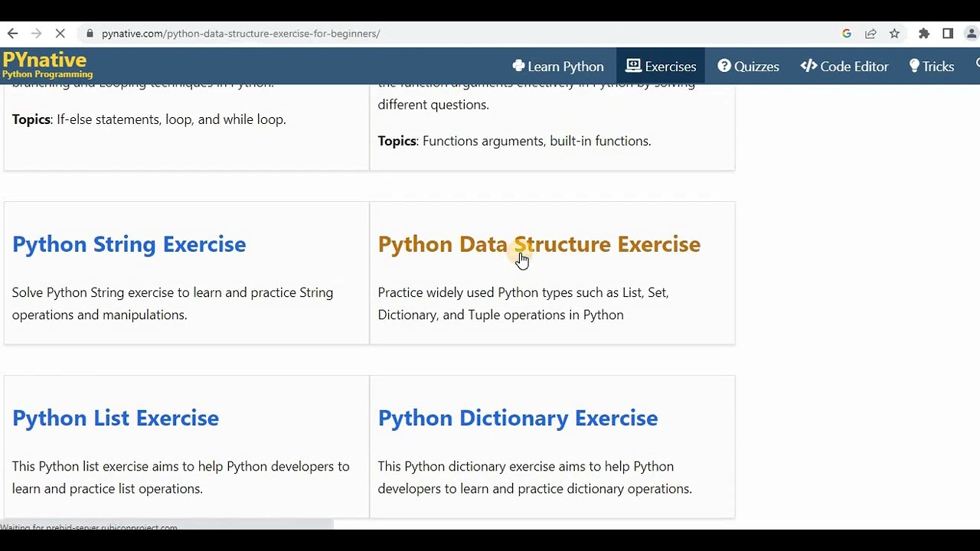980x551 pixels.
Task: Share this page icon
Action: 871,34
